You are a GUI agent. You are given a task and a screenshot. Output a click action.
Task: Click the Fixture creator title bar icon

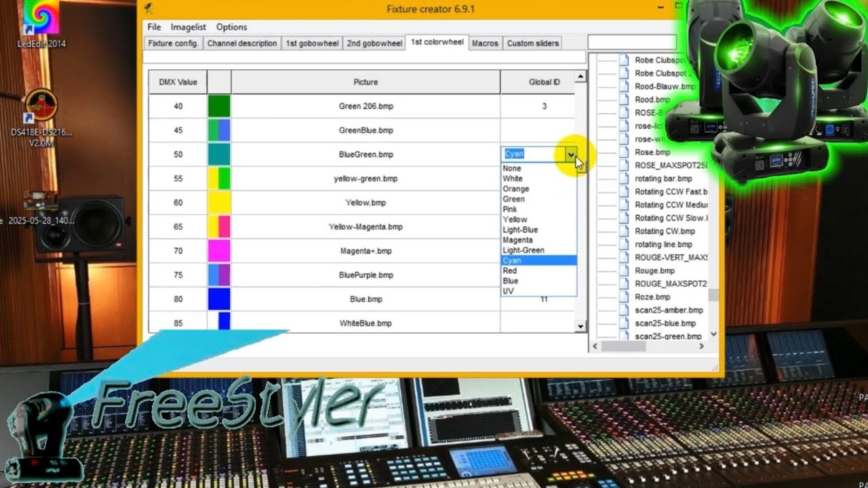(x=149, y=9)
